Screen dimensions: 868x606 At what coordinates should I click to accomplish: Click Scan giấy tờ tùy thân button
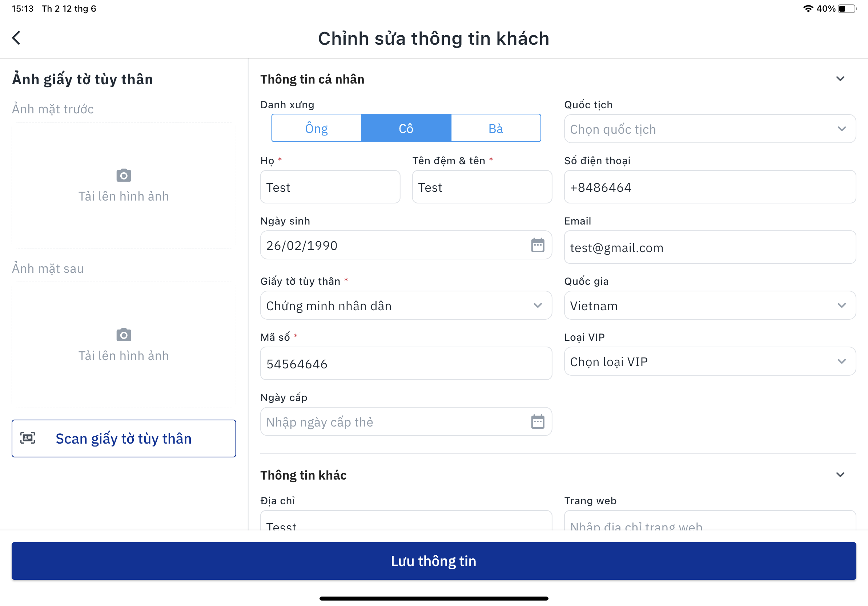coord(124,438)
